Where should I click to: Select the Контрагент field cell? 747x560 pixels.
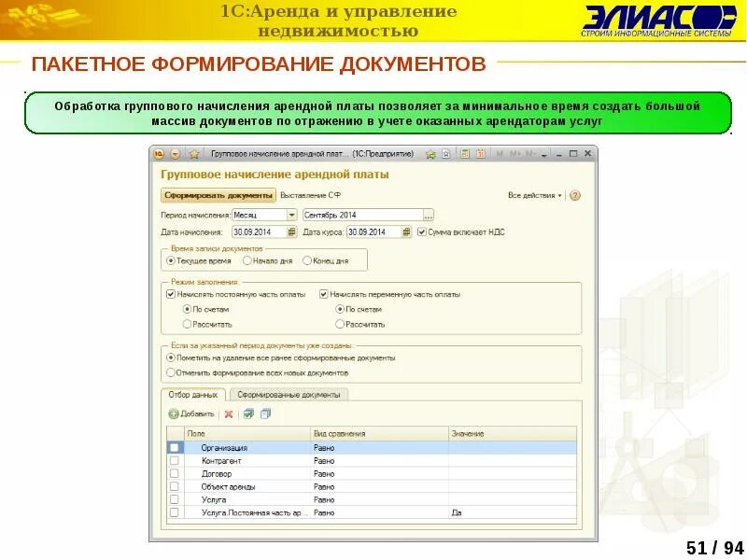[247, 460]
